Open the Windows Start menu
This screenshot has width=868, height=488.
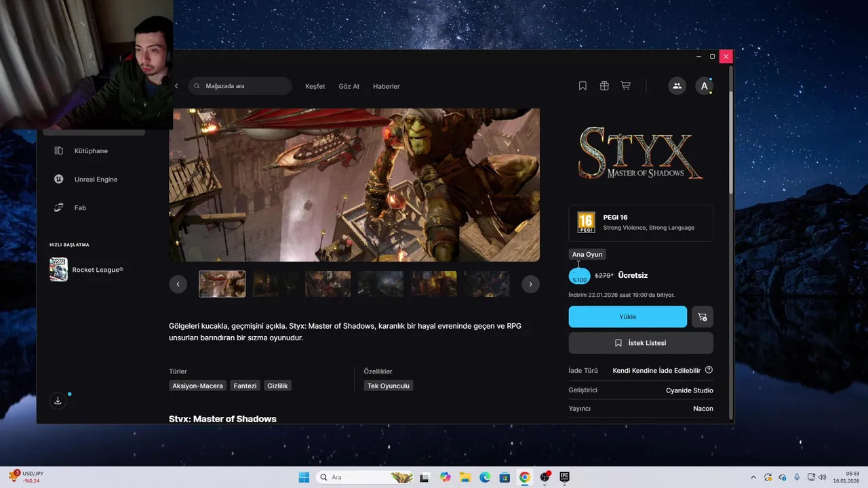coord(304,477)
